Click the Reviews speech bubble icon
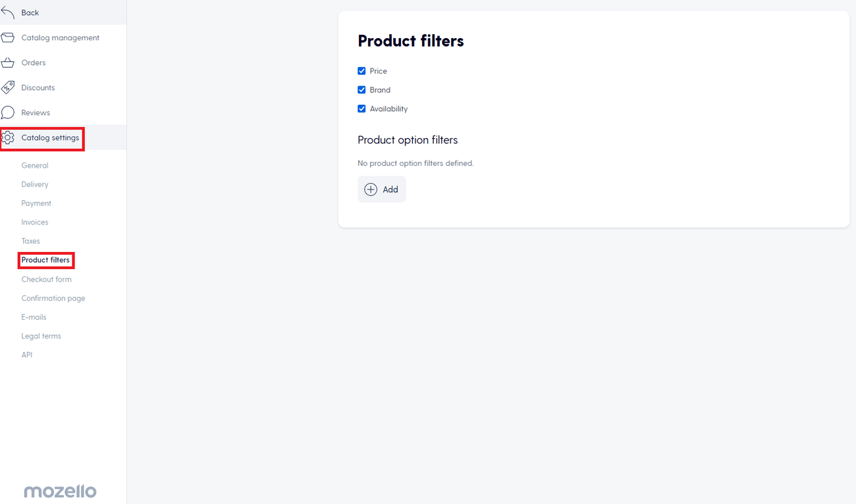 coord(7,113)
